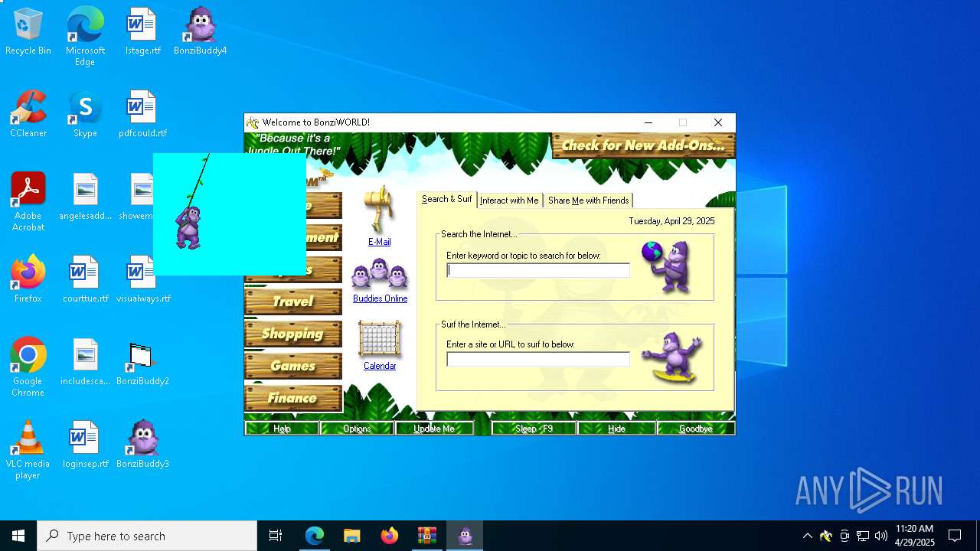Image resolution: width=980 pixels, height=551 pixels.
Task: Launch CCleaner from desktop
Action: [28, 115]
